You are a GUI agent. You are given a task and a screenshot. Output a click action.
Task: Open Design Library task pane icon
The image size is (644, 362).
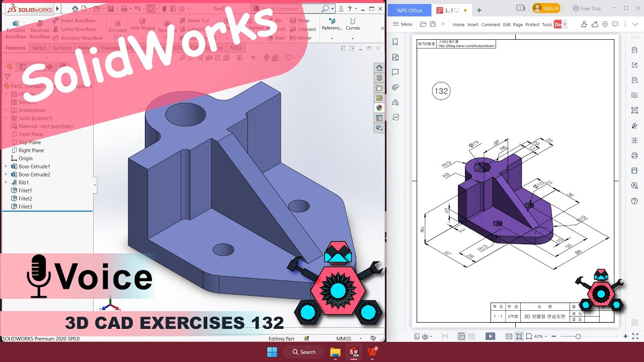[379, 78]
